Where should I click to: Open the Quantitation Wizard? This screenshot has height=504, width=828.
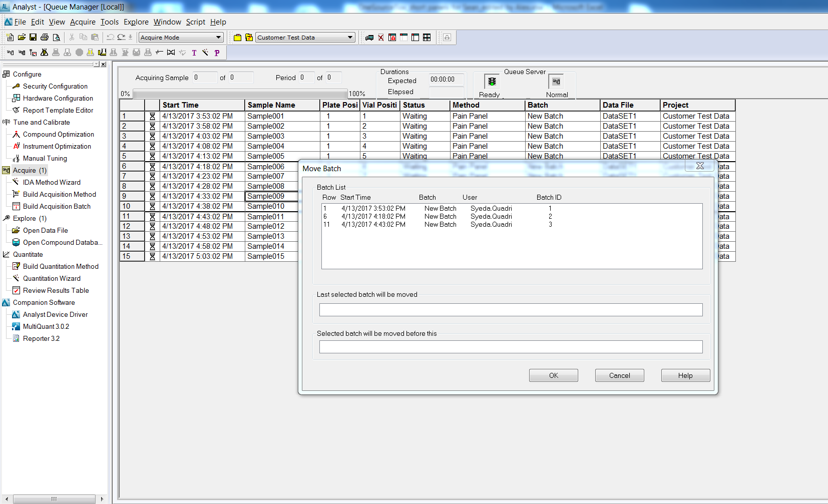click(x=52, y=278)
